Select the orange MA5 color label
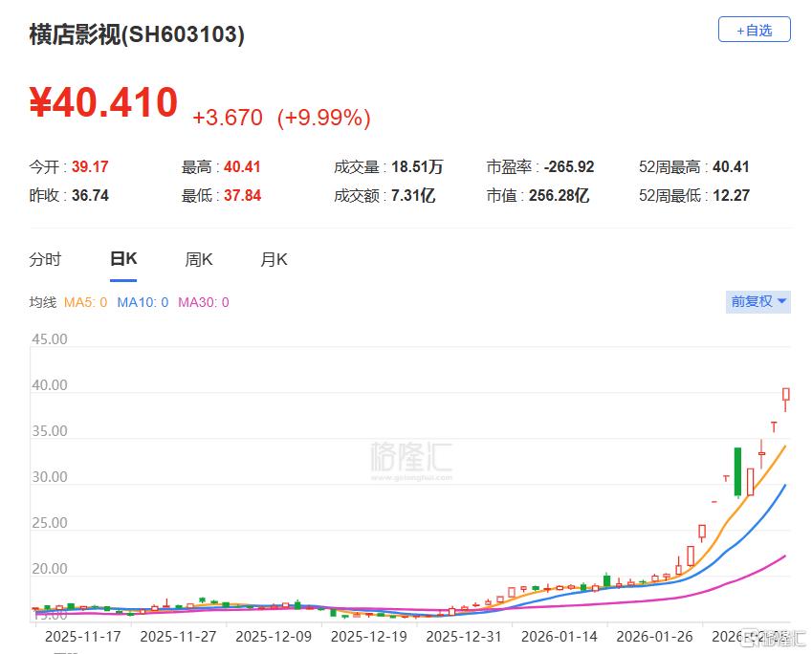This screenshot has width=812, height=654. 85,301
